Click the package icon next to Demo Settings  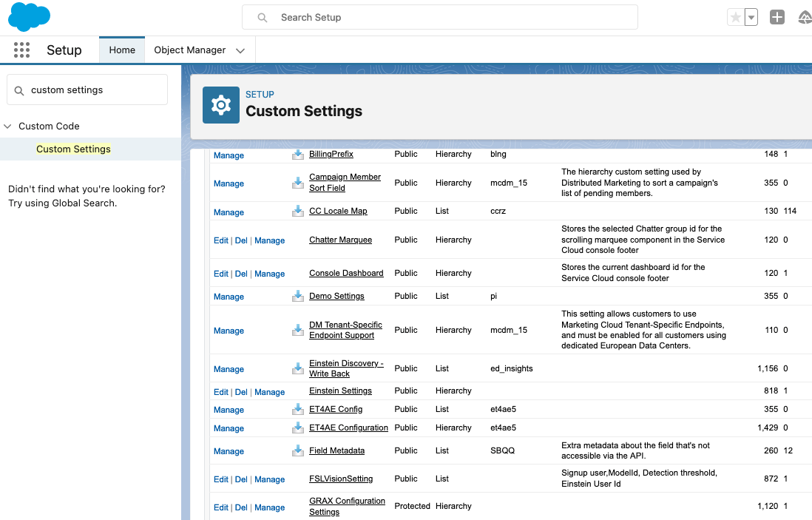[x=298, y=296]
